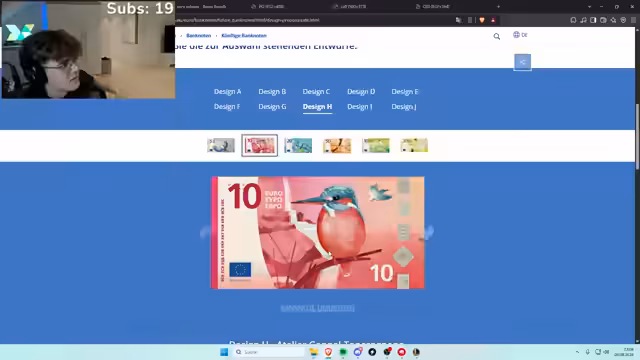Add a new browser tab

click(498, 7)
